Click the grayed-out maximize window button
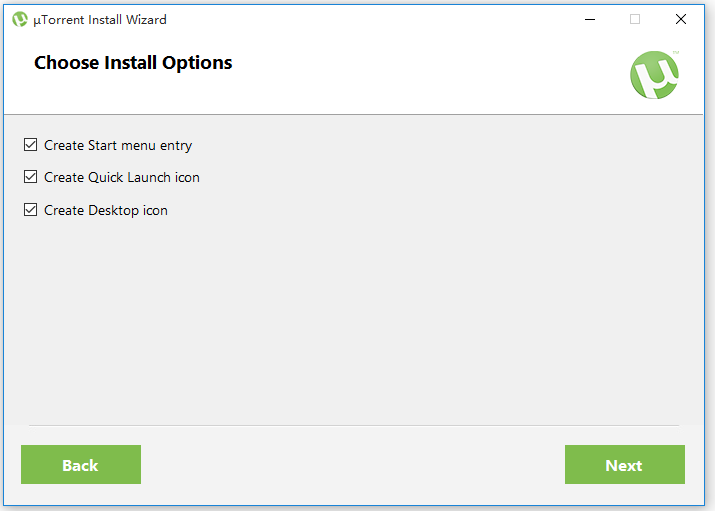This screenshot has height=511, width=715. tap(634, 19)
